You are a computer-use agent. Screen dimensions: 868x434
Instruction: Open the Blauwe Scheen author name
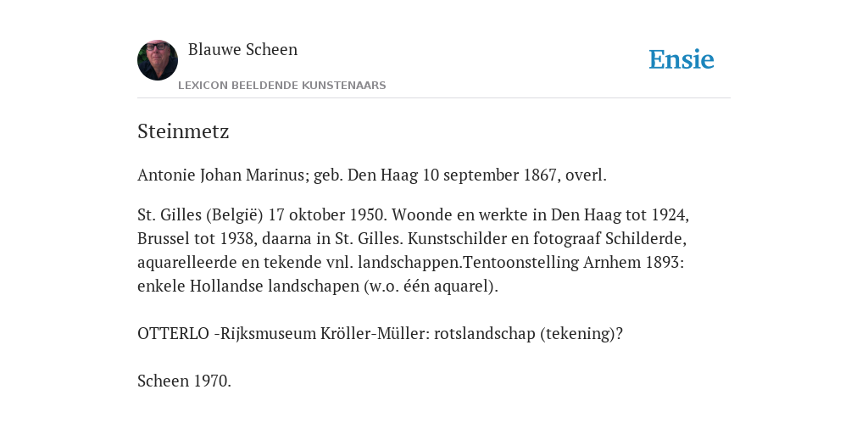coord(242,49)
